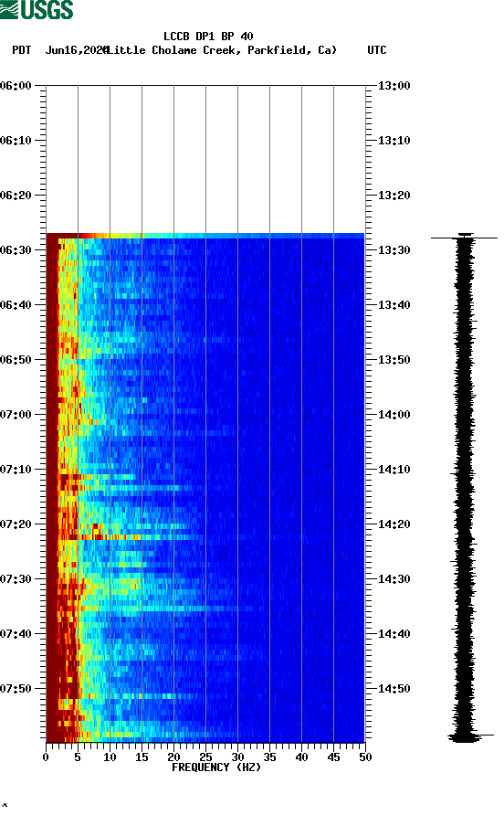Click the 07:50 PDT time label
504x815 pixels.
point(16,689)
